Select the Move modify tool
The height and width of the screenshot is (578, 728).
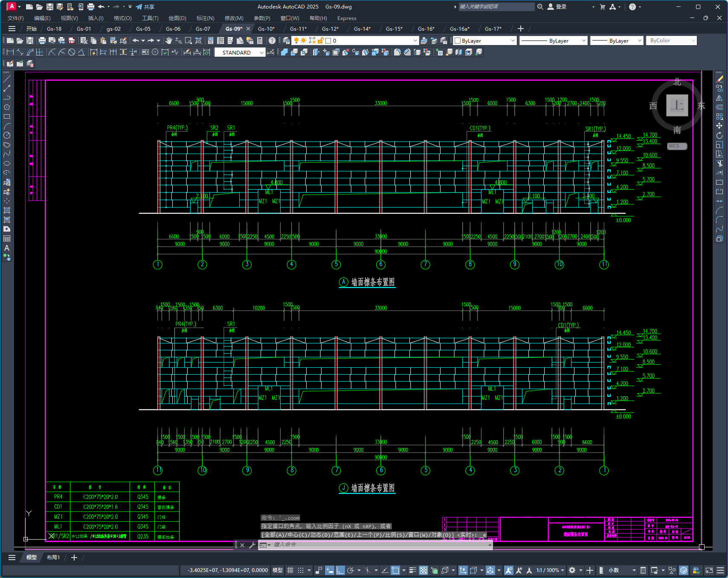(719, 126)
